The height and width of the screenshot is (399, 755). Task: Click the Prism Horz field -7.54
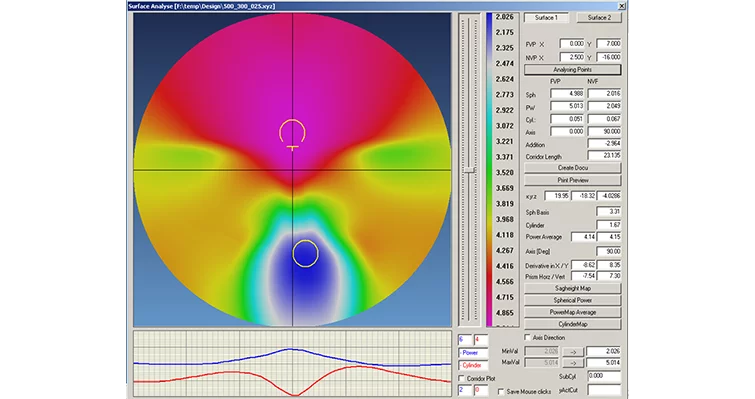(584, 276)
